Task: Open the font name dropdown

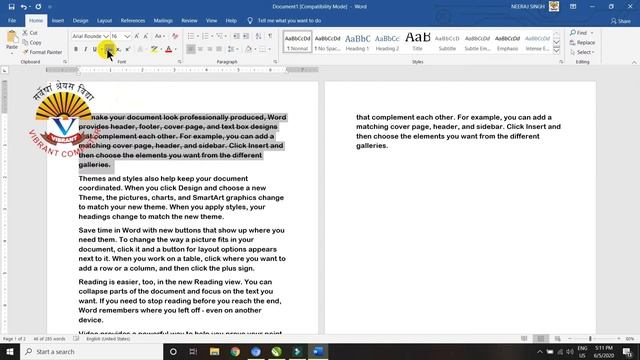Action: [106, 36]
